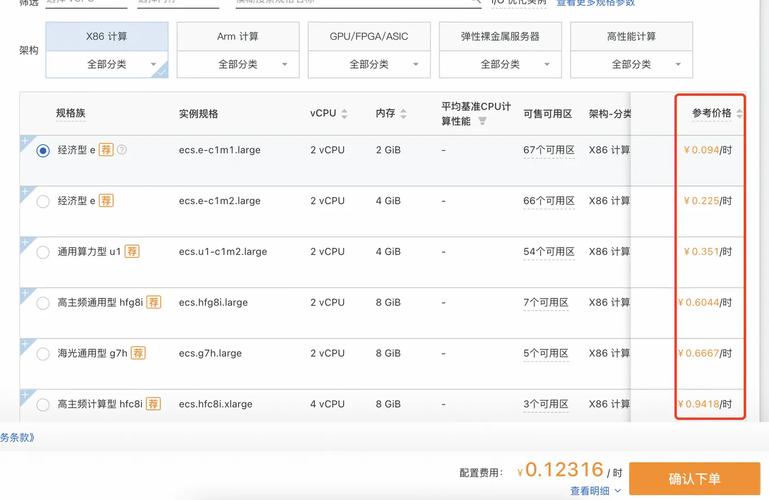This screenshot has height=500, width=769.
Task: Sort by 参考价格 using the sort arrows
Action: click(739, 114)
